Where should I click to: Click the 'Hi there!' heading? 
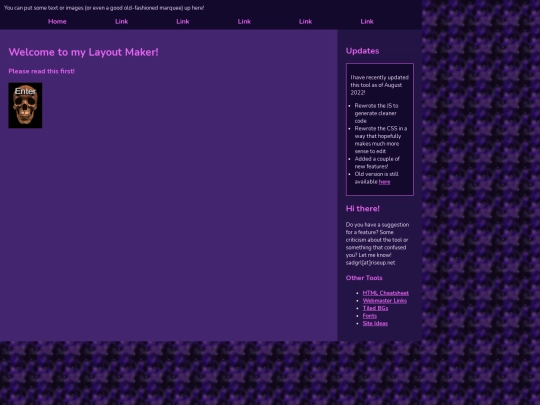pyautogui.click(x=363, y=209)
